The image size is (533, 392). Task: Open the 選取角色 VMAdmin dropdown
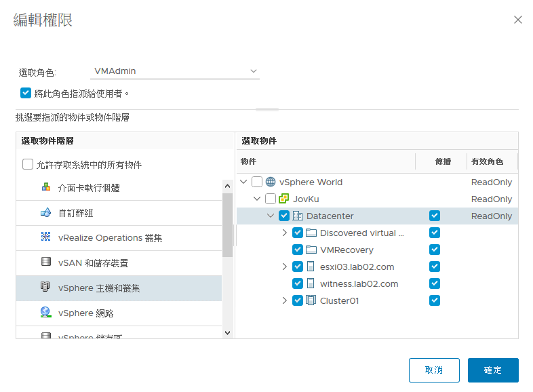pos(175,71)
